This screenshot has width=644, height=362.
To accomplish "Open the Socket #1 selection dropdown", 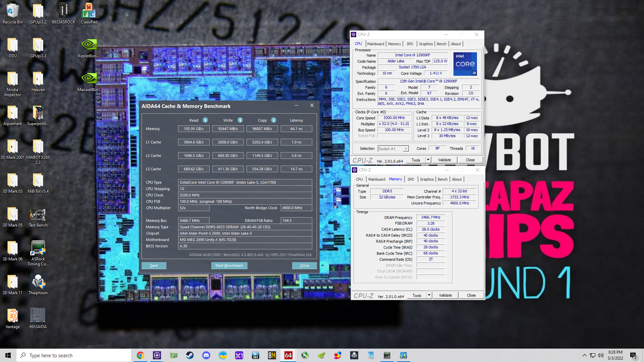I will [393, 148].
